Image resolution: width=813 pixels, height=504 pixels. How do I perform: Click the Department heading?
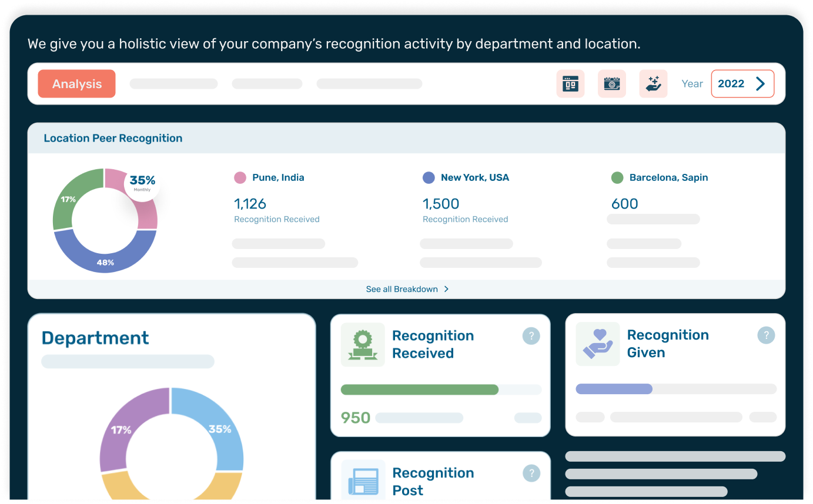click(95, 338)
